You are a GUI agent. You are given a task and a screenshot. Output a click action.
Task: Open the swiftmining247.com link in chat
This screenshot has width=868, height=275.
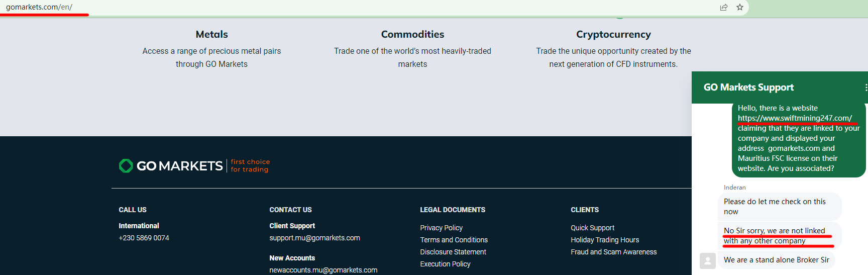point(795,118)
